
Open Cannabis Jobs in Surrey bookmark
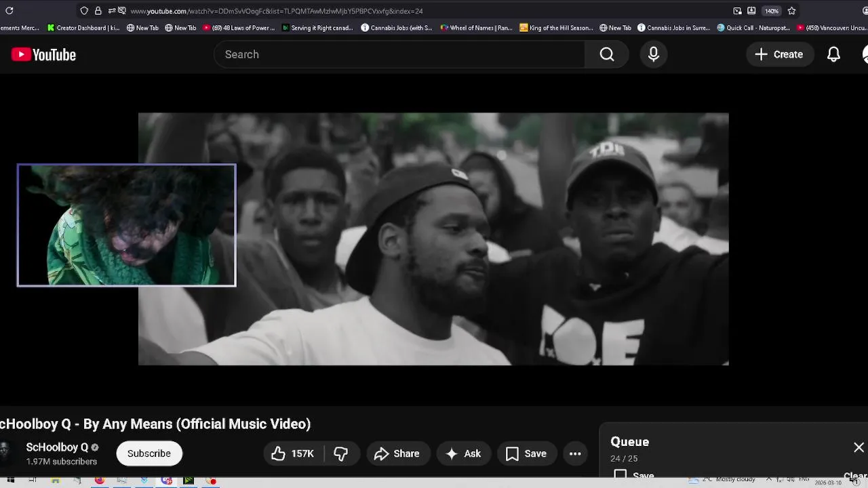pyautogui.click(x=674, y=28)
